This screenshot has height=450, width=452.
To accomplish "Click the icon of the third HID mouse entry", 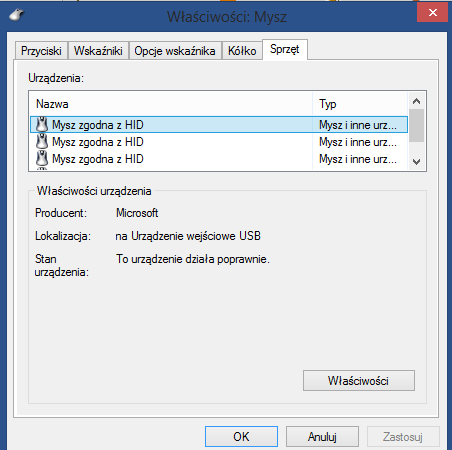I will [x=42, y=159].
